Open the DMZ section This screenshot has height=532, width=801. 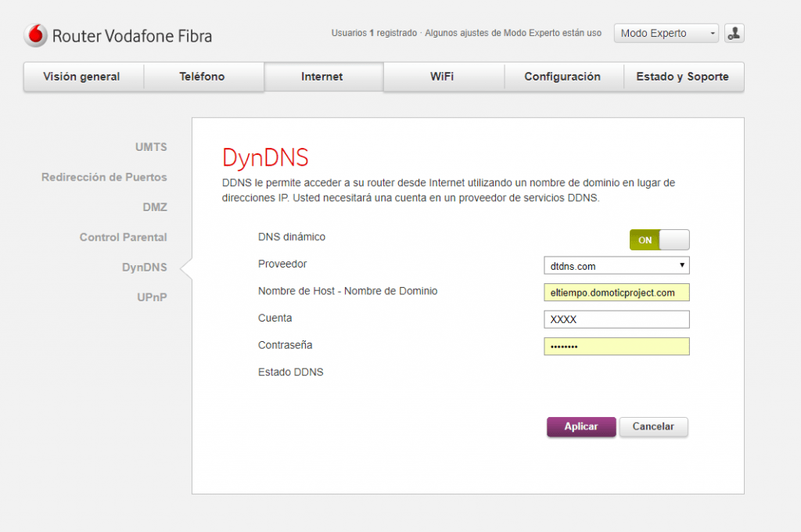pyautogui.click(x=155, y=207)
